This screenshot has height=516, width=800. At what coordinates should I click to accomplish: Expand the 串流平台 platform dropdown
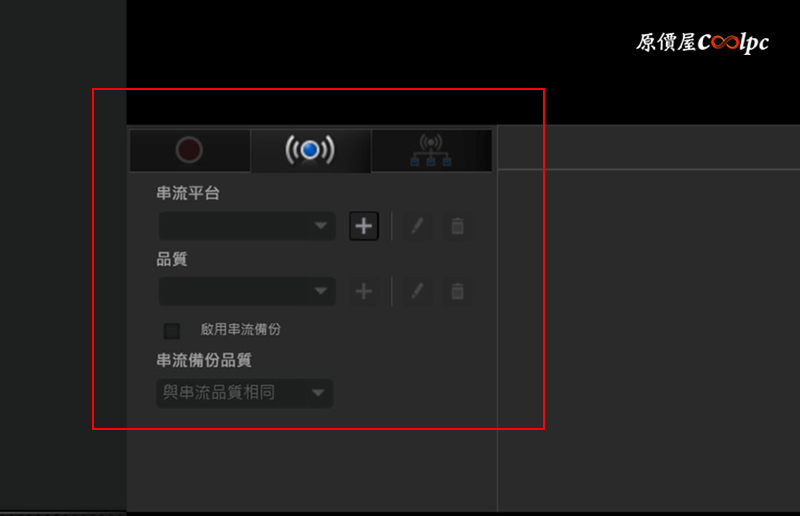point(247,226)
